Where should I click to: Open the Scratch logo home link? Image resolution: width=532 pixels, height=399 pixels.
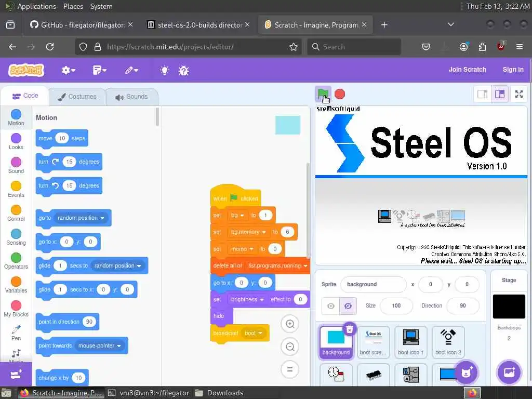[26, 70]
